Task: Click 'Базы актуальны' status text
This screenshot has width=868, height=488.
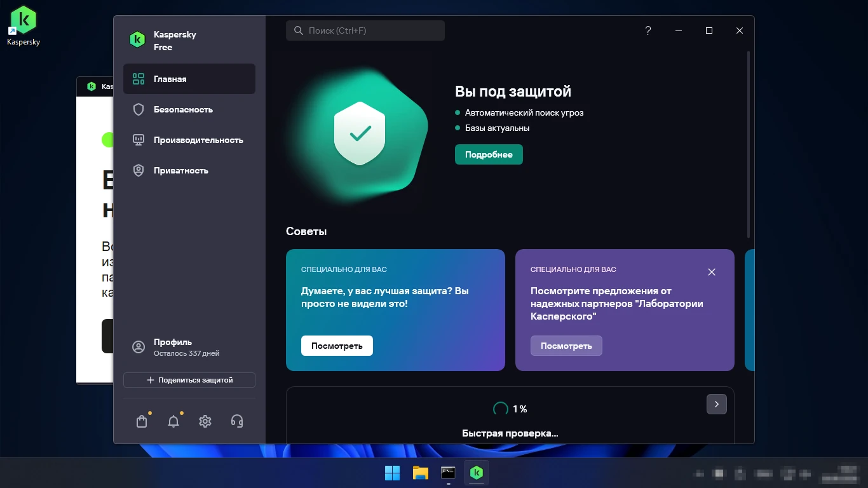Action: [x=497, y=128]
